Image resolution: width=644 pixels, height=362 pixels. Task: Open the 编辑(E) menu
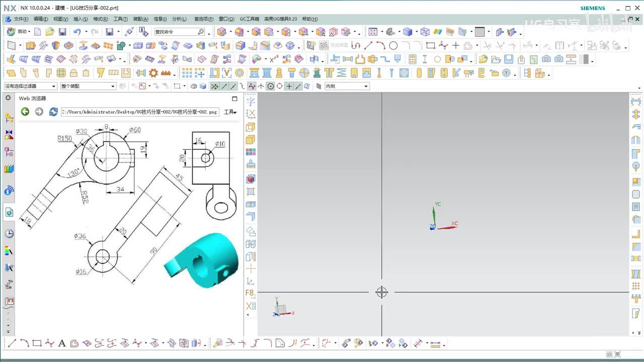click(x=41, y=19)
